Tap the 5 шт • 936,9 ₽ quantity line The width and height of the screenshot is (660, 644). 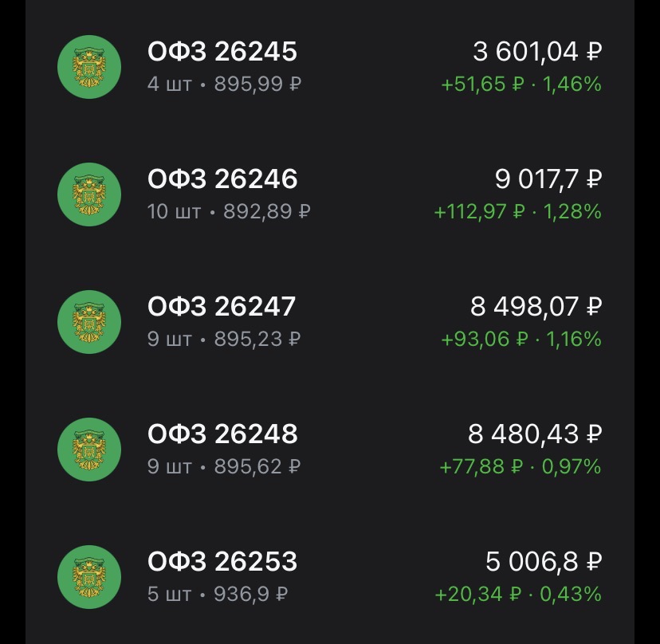click(218, 595)
